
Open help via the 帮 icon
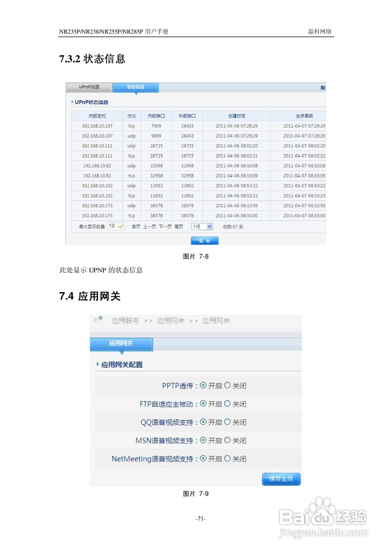point(323,88)
